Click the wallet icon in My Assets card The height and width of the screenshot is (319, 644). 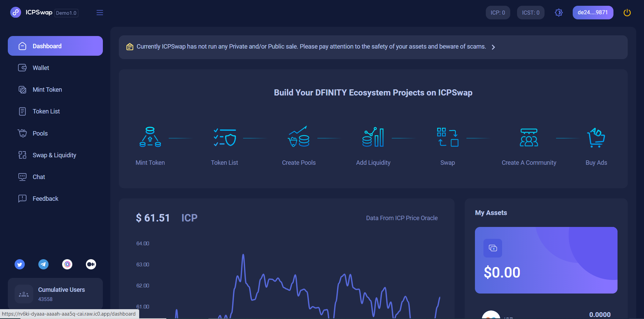point(493,248)
